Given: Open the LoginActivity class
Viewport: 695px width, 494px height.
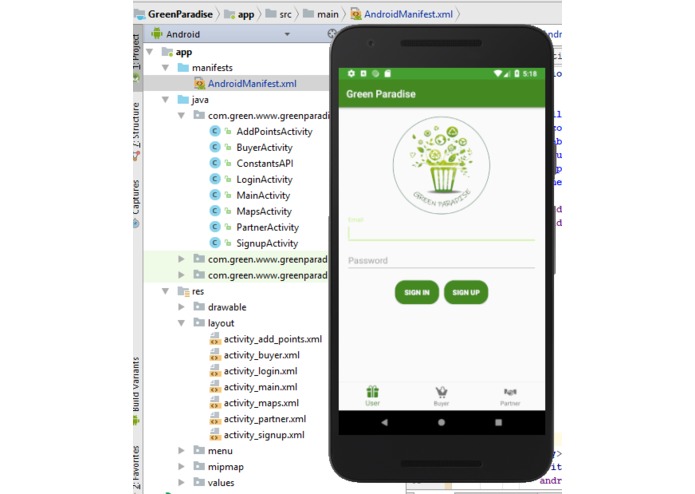Looking at the screenshot, I should 264,179.
